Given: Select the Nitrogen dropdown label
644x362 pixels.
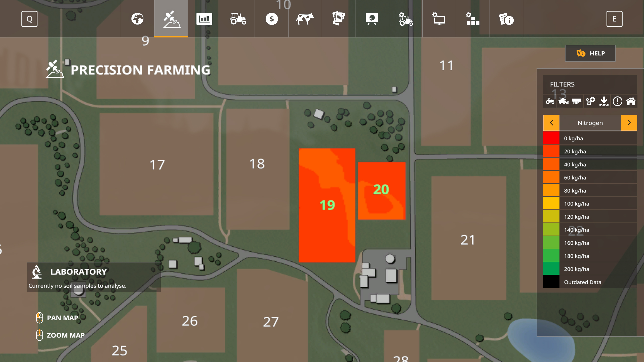Looking at the screenshot, I should pyautogui.click(x=590, y=122).
